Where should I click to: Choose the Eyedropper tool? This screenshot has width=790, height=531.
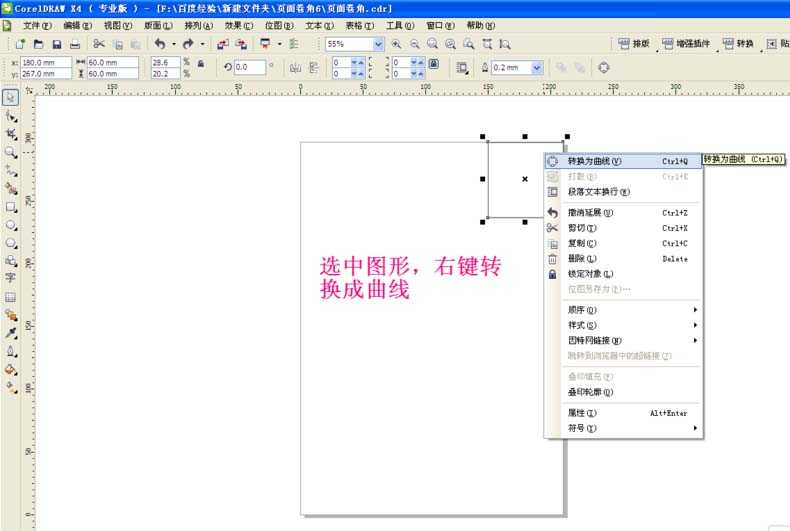11,333
